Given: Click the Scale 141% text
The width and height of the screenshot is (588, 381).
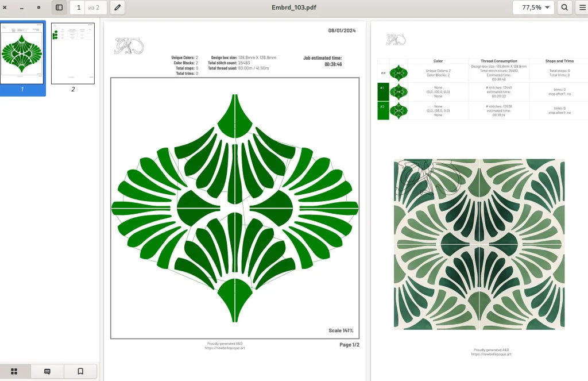Looking at the screenshot, I should click(x=341, y=330).
